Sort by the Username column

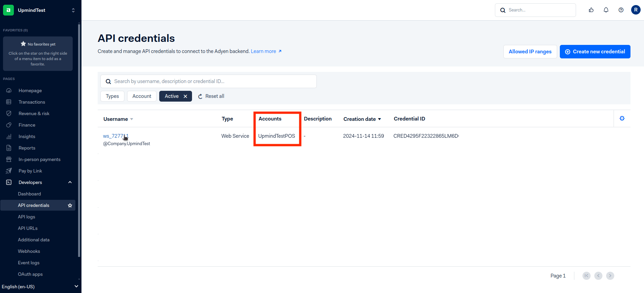pyautogui.click(x=118, y=119)
